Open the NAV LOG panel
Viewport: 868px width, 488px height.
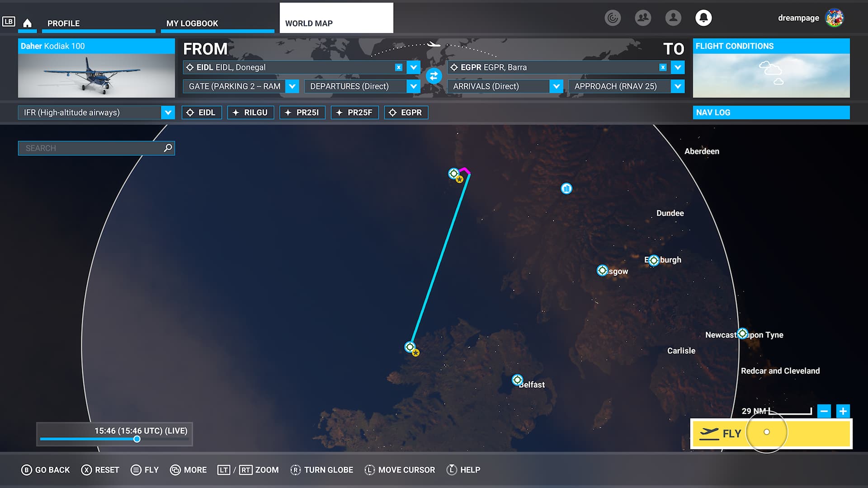pyautogui.click(x=771, y=113)
